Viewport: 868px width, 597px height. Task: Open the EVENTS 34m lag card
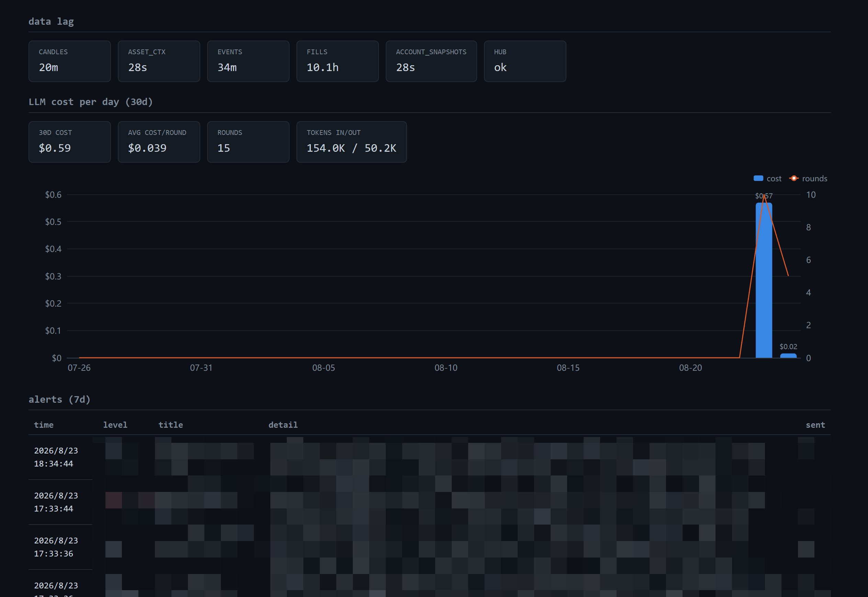(248, 61)
